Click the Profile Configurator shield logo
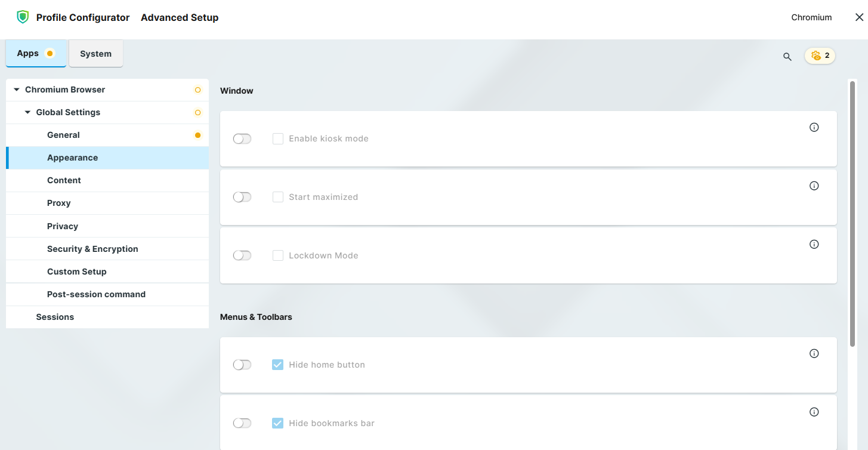Screen dimensions: 868x450 (x=23, y=17)
